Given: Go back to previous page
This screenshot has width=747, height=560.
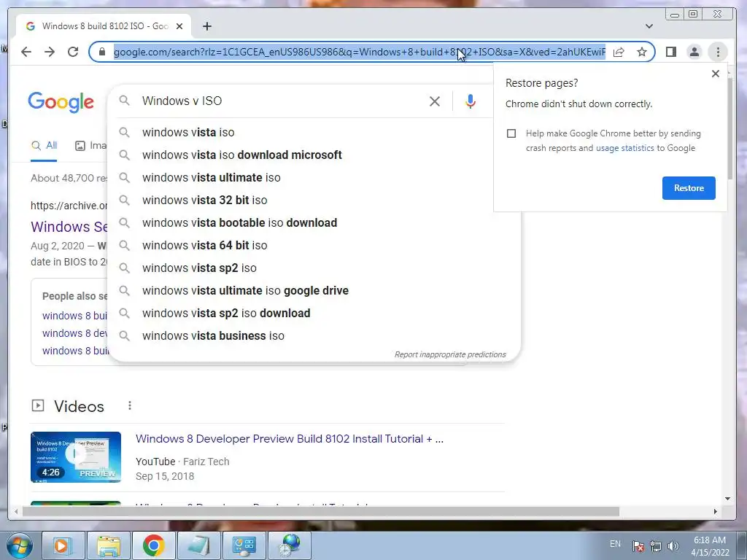Looking at the screenshot, I should coord(26,52).
